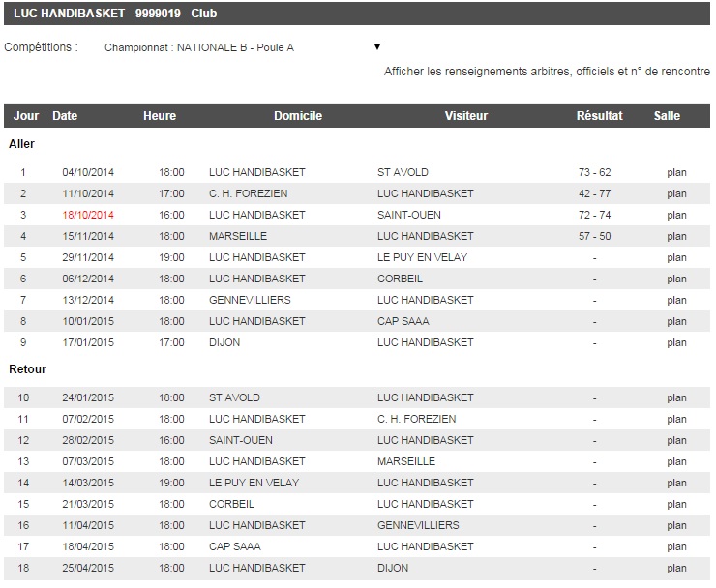
Task: Click the Heure column header
Action: (x=160, y=116)
